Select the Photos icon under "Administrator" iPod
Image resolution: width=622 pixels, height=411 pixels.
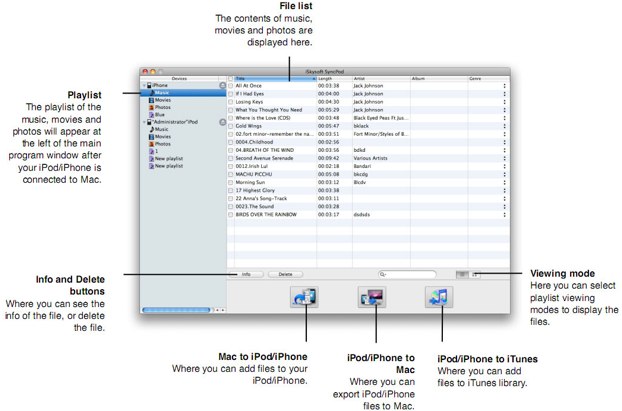point(152,144)
